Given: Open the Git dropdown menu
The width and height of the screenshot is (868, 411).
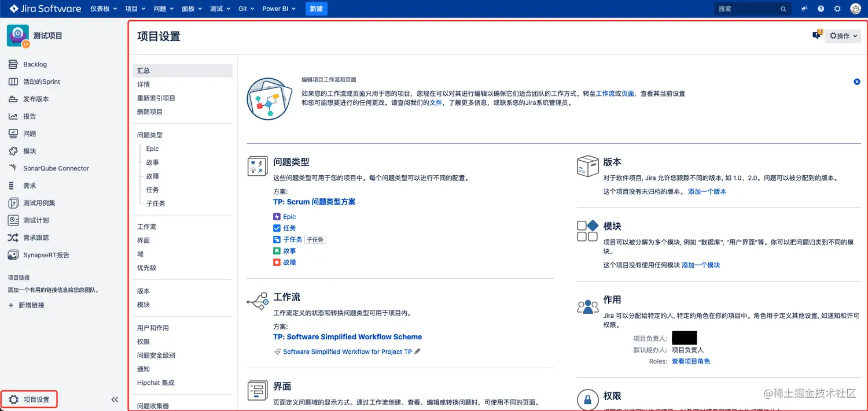Looking at the screenshot, I should tap(247, 9).
